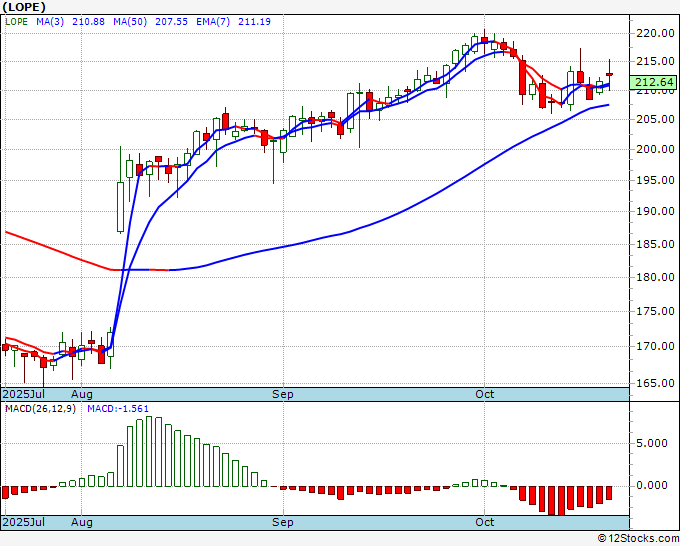Click the MACD(26,12,9) indicator label
This screenshot has height=546, width=680.
pos(40,409)
